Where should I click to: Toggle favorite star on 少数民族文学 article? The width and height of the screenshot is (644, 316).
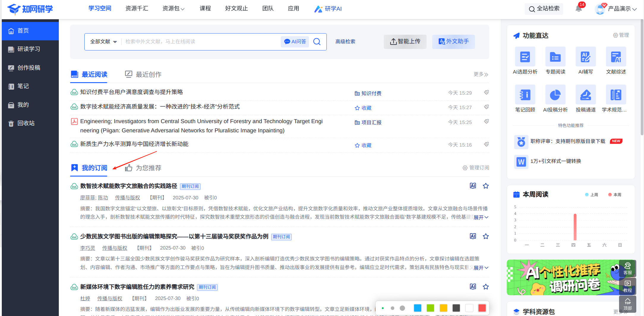pyautogui.click(x=486, y=236)
